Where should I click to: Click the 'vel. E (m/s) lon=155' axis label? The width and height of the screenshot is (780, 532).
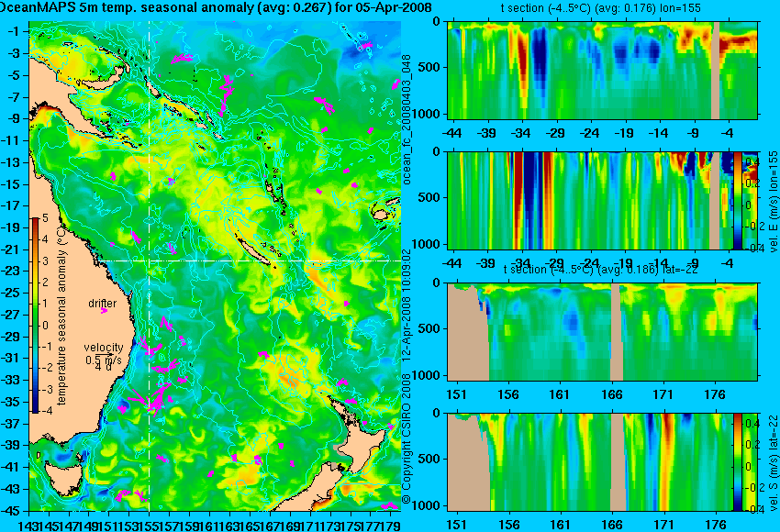click(x=773, y=202)
